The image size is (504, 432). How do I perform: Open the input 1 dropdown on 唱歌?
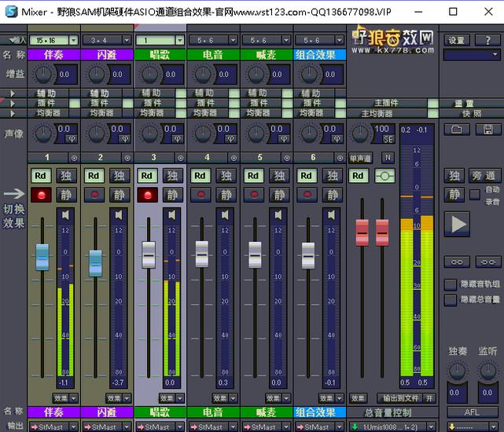pyautogui.click(x=180, y=41)
